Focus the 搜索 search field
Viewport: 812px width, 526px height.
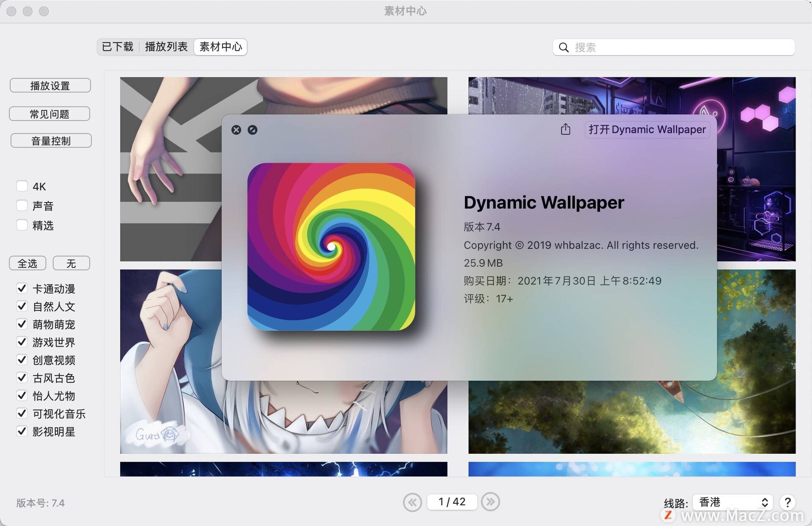pyautogui.click(x=674, y=47)
